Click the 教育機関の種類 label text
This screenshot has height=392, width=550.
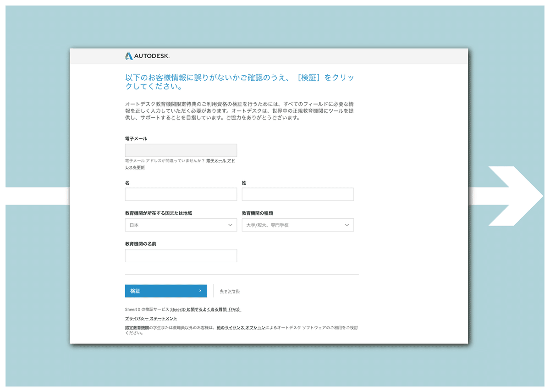coord(258,213)
